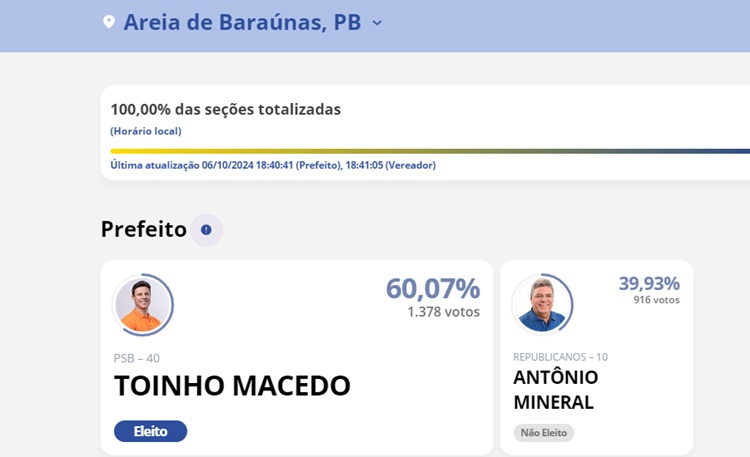Click the 60,07% vote percentage
Screen dimensions: 750x457
433,289
